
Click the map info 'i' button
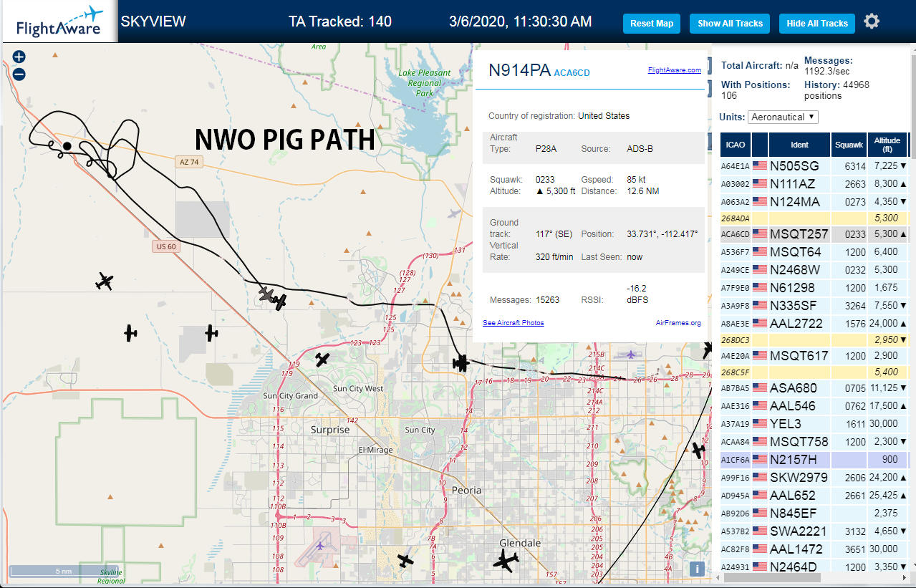[x=697, y=569]
